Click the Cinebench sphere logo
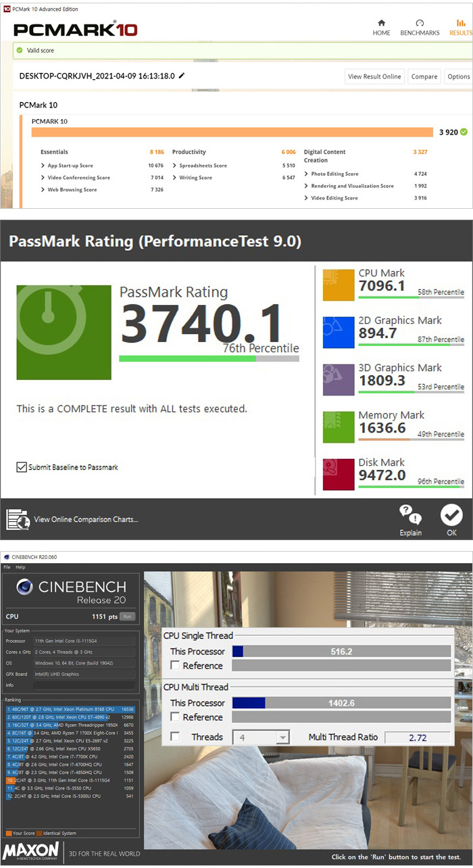The image size is (473, 868). pos(25,587)
